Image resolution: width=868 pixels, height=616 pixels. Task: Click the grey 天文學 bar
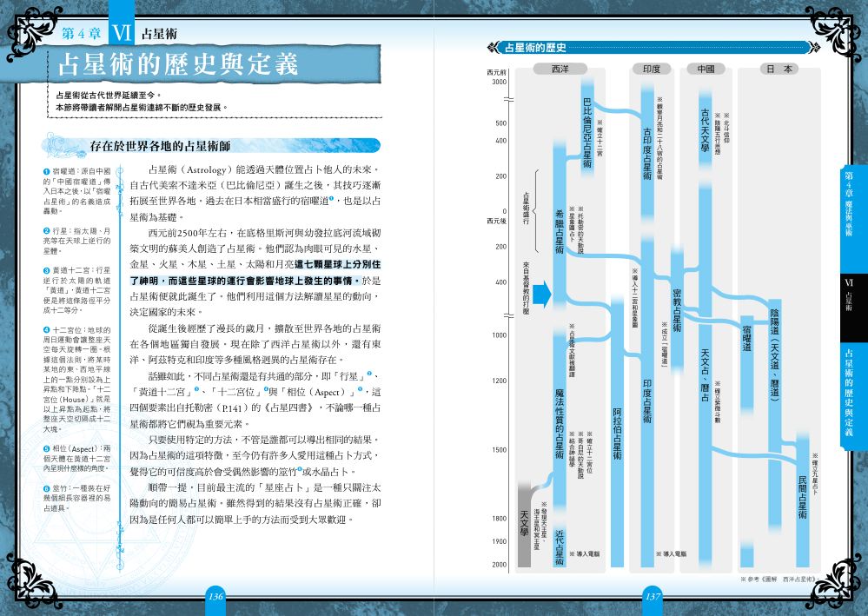pyautogui.click(x=524, y=524)
